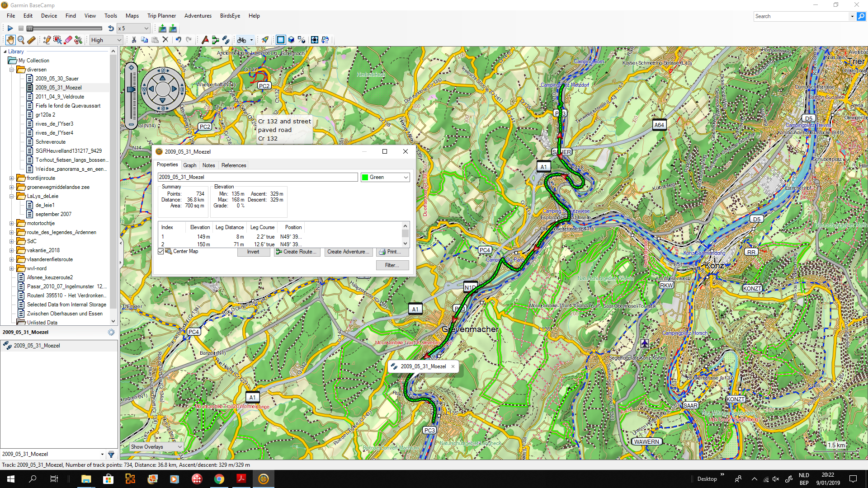Click the map zoom-in plus button
Image resolution: width=868 pixels, height=488 pixels.
[x=131, y=68]
